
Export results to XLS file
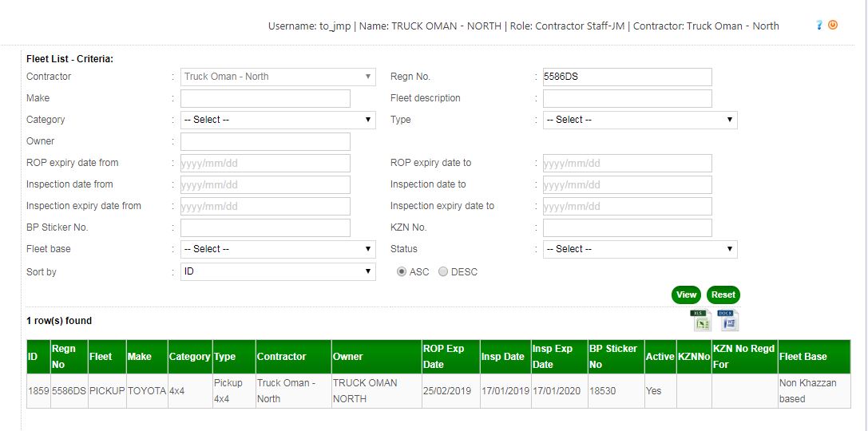click(700, 320)
